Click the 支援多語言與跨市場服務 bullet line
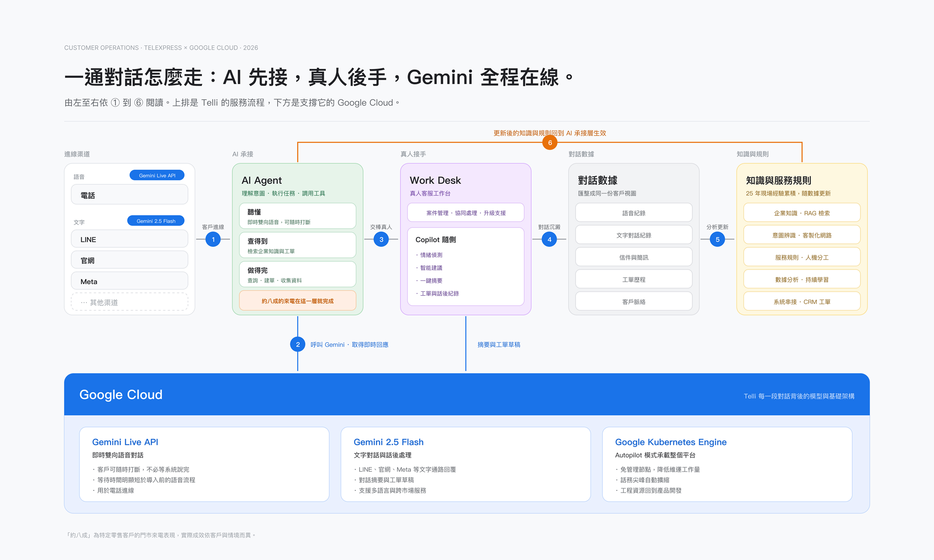 [x=390, y=491]
